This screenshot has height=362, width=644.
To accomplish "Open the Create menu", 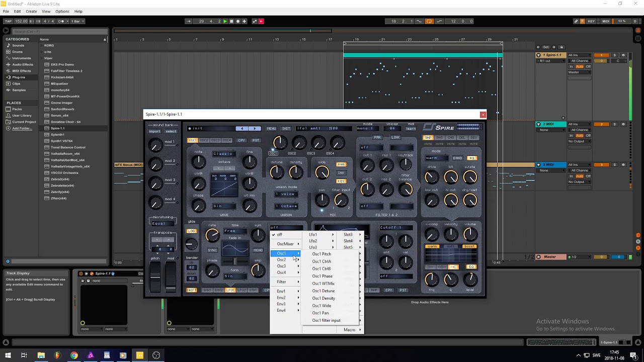I will pyautogui.click(x=31, y=11).
